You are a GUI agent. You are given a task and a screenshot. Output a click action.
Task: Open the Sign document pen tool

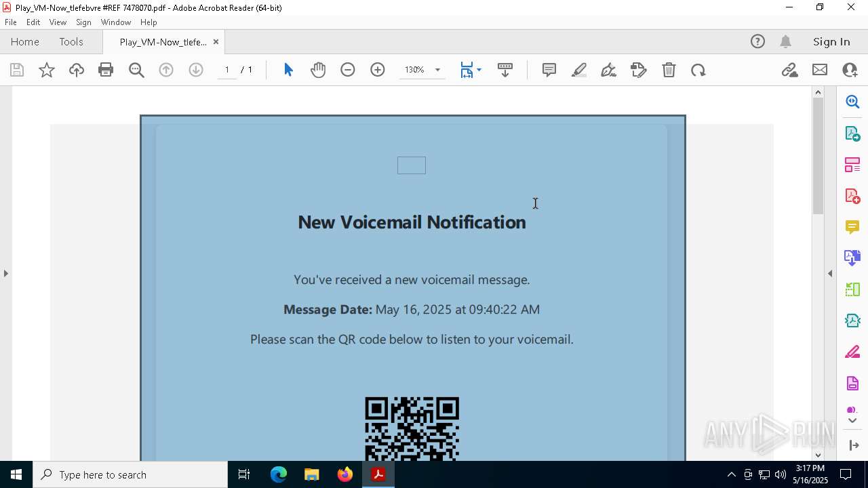(609, 70)
